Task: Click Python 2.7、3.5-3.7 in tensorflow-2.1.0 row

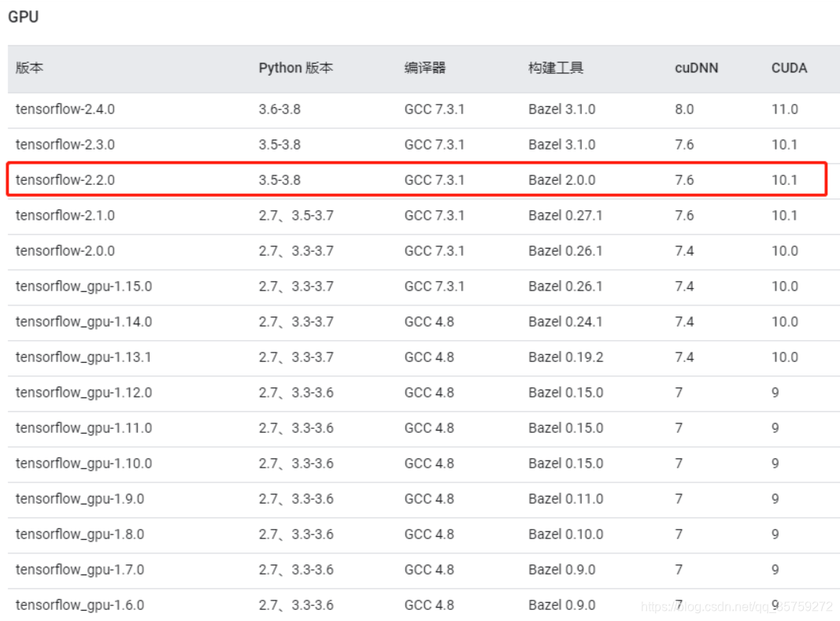Action: pos(296,216)
